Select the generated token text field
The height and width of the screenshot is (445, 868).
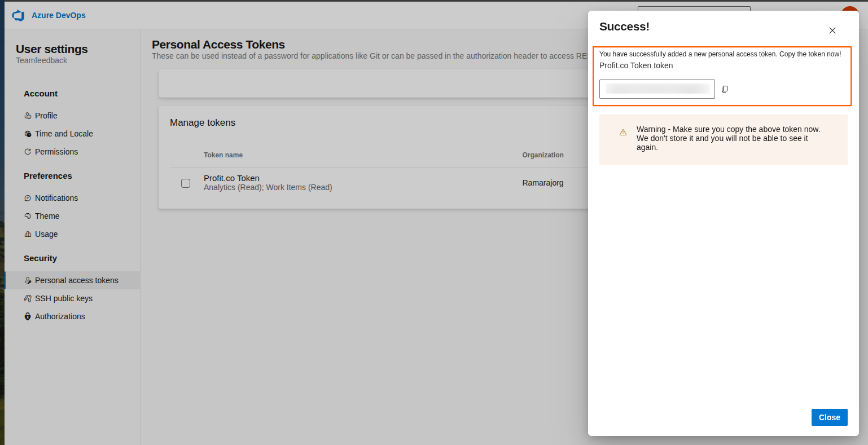click(x=657, y=89)
